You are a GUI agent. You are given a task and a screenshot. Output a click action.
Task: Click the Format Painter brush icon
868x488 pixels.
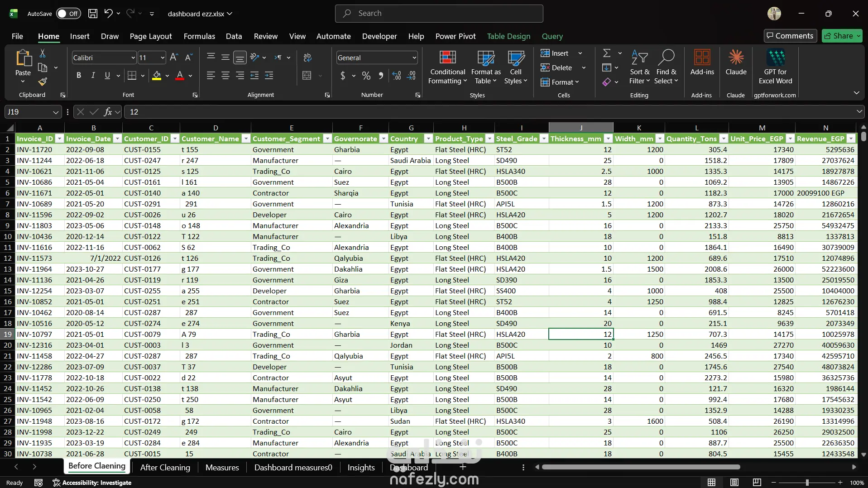(43, 82)
